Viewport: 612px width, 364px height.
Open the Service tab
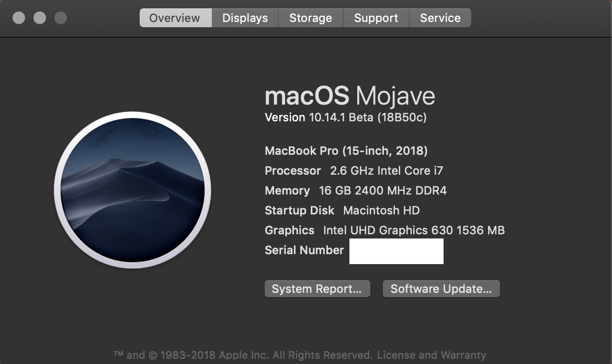[x=440, y=18]
